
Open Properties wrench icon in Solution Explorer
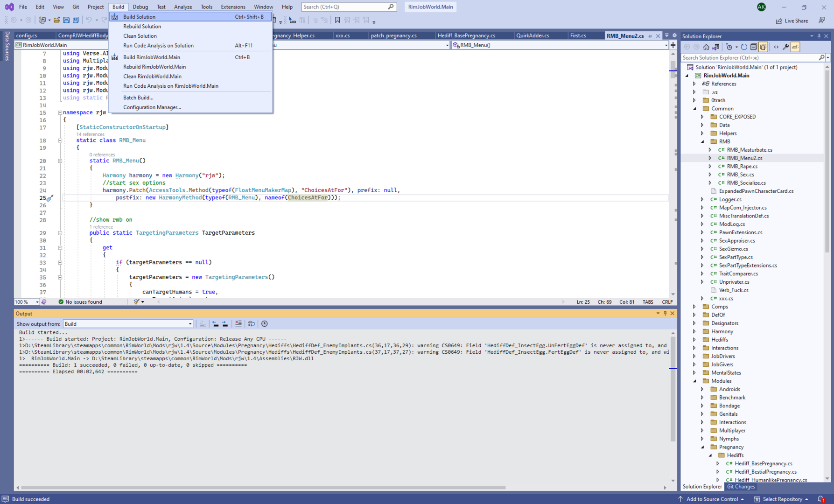click(x=786, y=47)
